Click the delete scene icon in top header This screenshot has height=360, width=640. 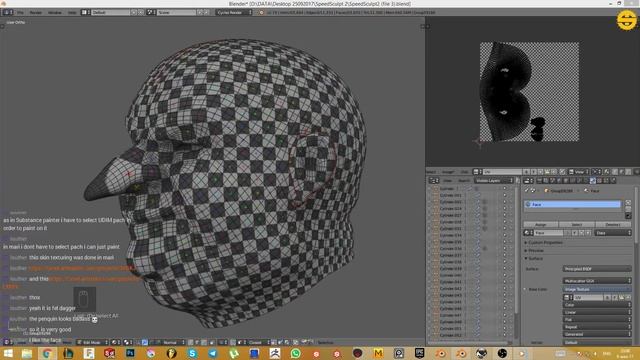[207, 12]
